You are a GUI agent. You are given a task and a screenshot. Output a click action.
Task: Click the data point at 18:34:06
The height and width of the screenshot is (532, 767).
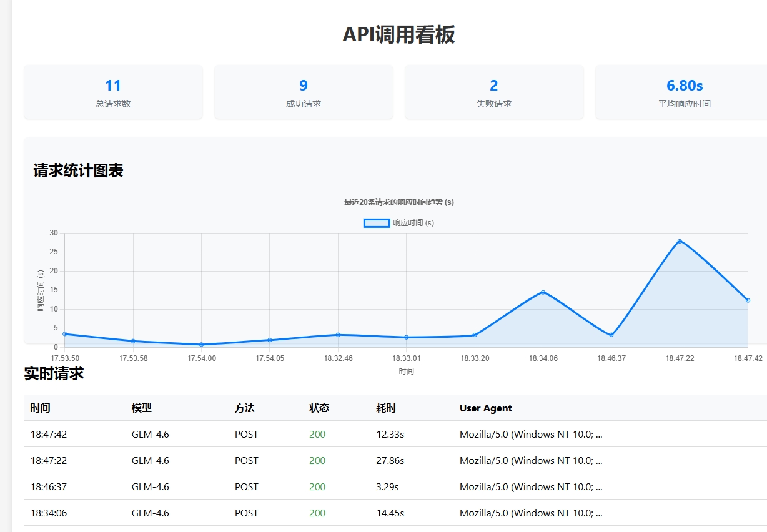(543, 292)
